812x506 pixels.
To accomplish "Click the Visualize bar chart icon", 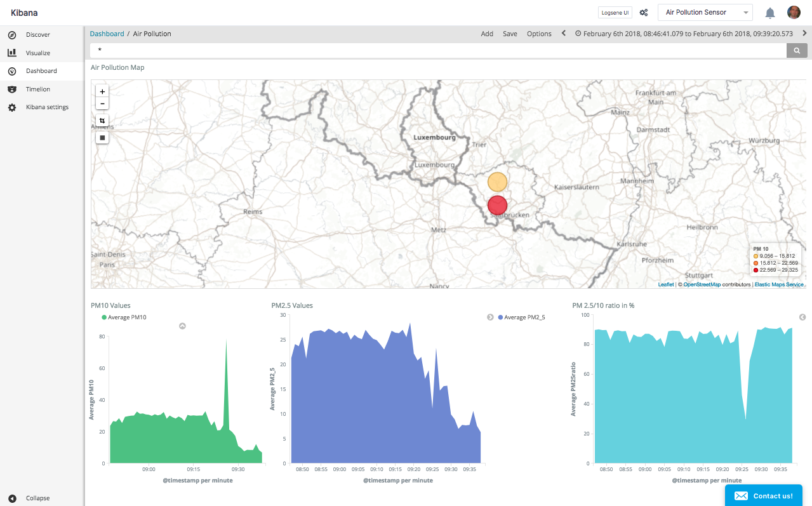I will 12,53.
